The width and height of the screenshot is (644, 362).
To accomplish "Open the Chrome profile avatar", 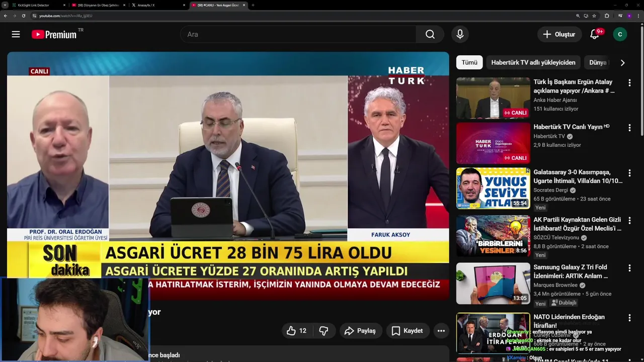I will coord(629,16).
